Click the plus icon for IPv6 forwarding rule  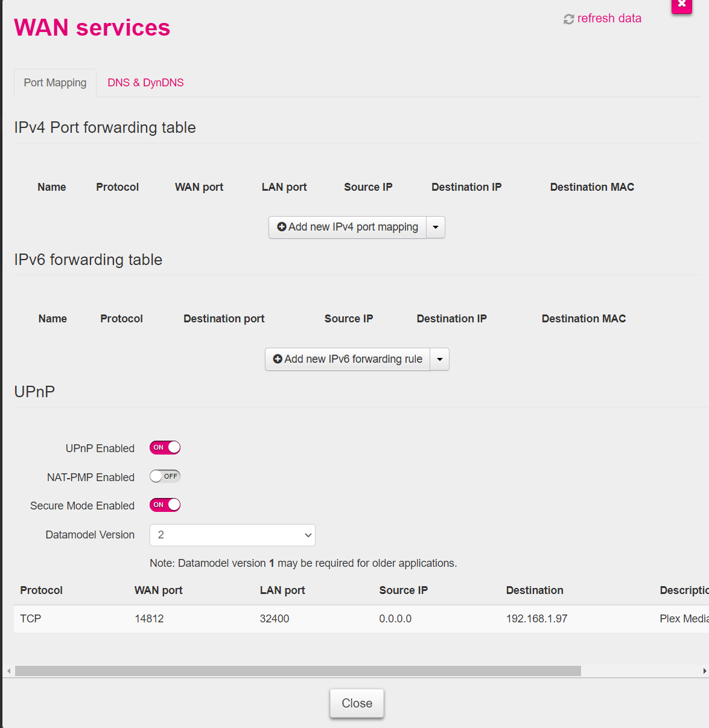click(x=278, y=359)
